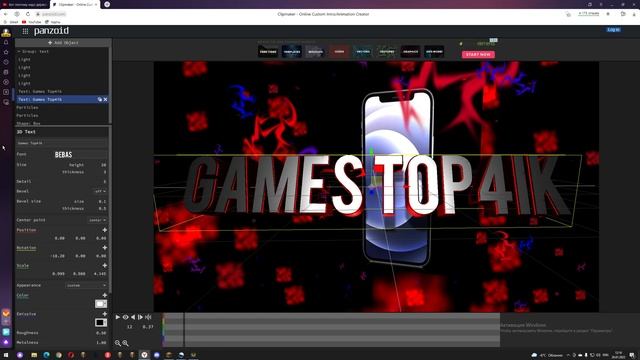
Task: Step to previous frame
Action: pyautogui.click(x=133, y=317)
